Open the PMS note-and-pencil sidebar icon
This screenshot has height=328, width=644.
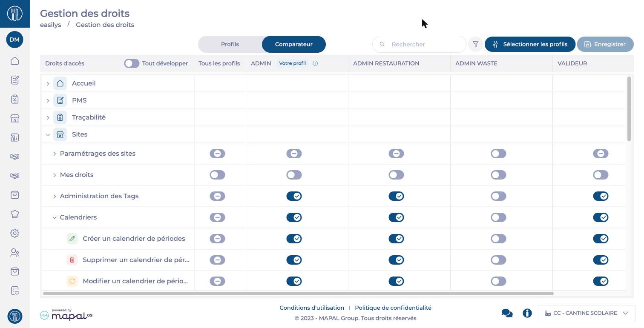point(15,80)
